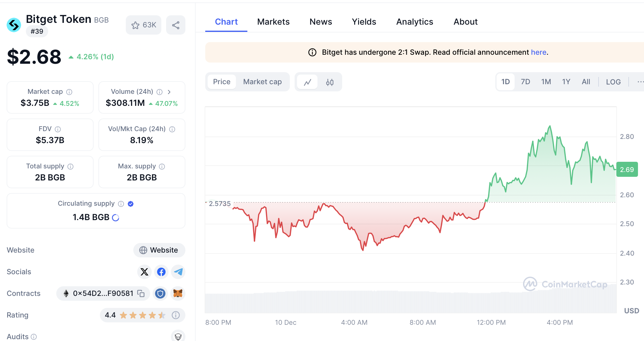Expand Volume (24h) details chevron
Image resolution: width=644 pixels, height=341 pixels.
click(169, 92)
